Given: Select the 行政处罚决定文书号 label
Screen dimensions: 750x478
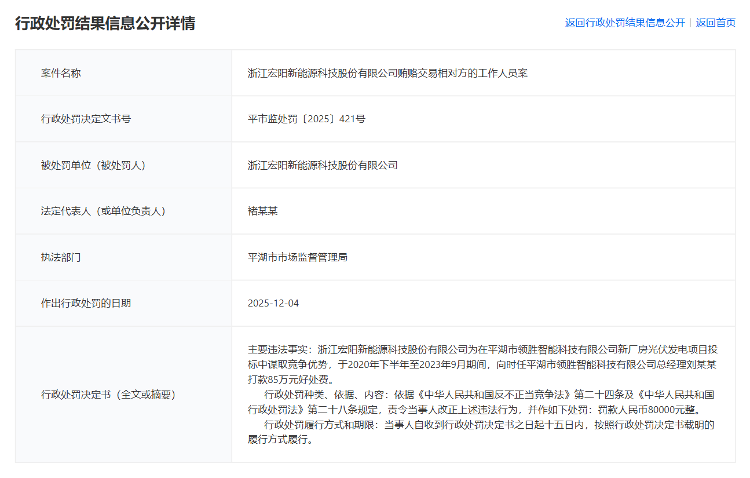Looking at the screenshot, I should pyautogui.click(x=85, y=119).
